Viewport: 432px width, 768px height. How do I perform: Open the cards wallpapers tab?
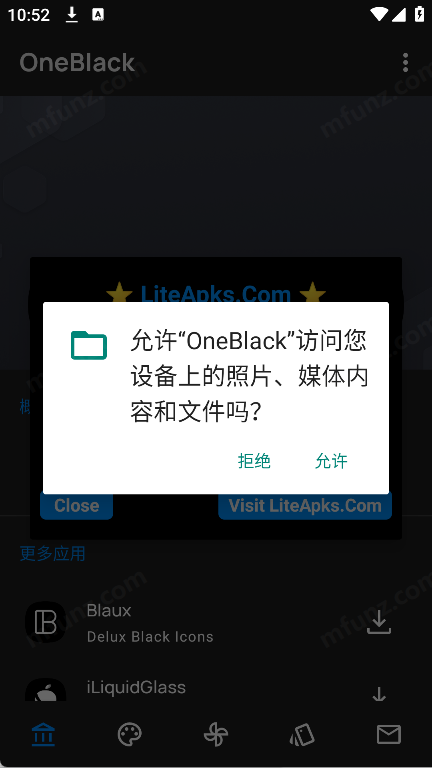tap(302, 735)
